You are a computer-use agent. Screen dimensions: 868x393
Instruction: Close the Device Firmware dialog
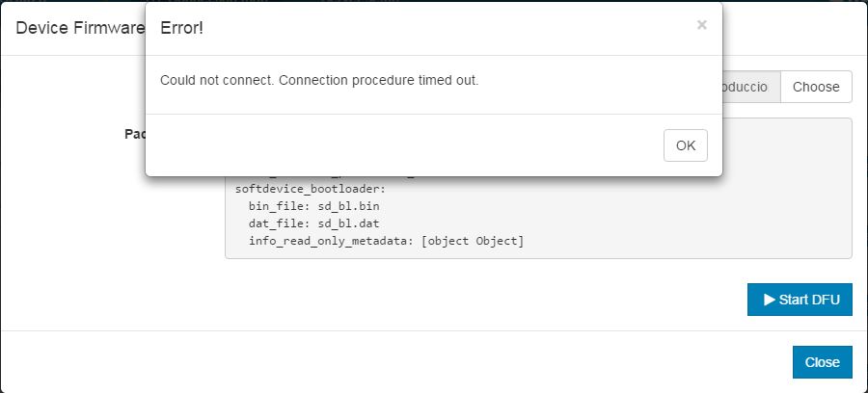[x=822, y=362]
